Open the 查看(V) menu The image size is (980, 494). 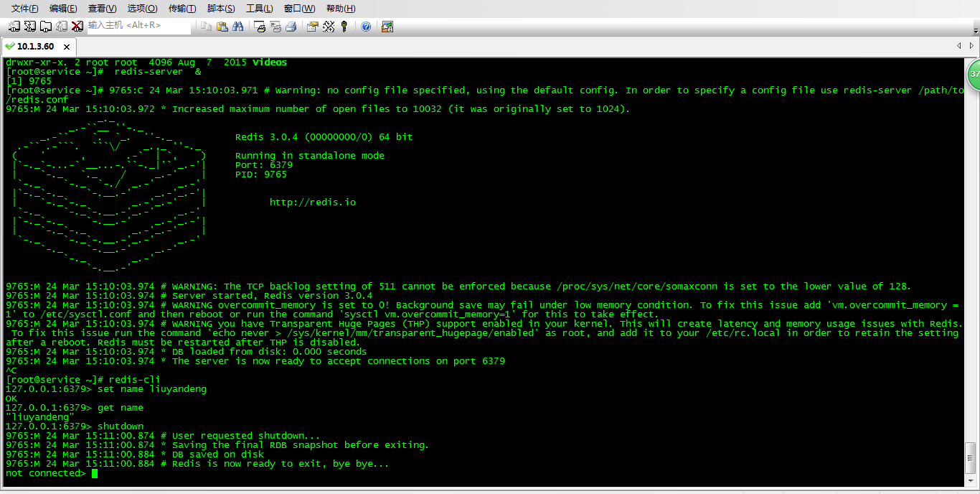pos(102,9)
